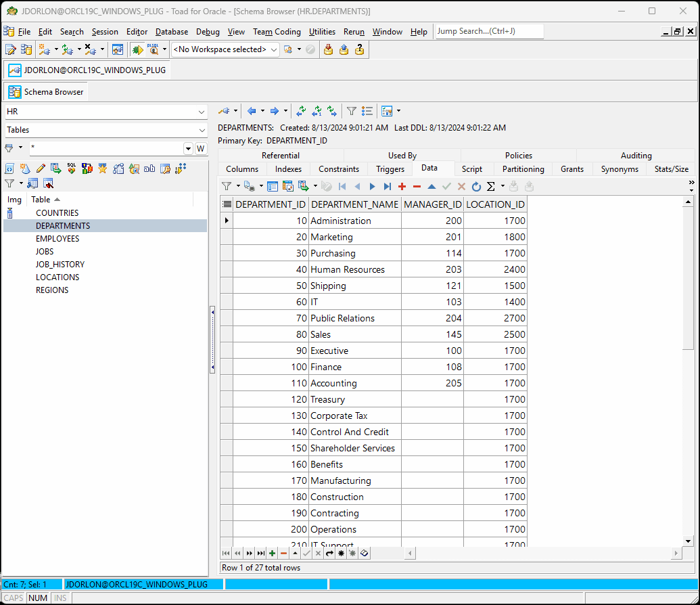The width and height of the screenshot is (700, 605).
Task: Click the DEPARTMENT_NAME column header
Action: [354, 204]
